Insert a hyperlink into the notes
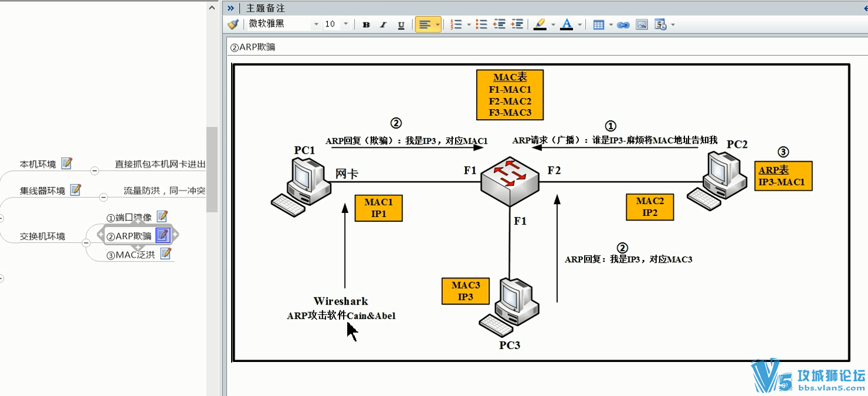 click(x=623, y=25)
